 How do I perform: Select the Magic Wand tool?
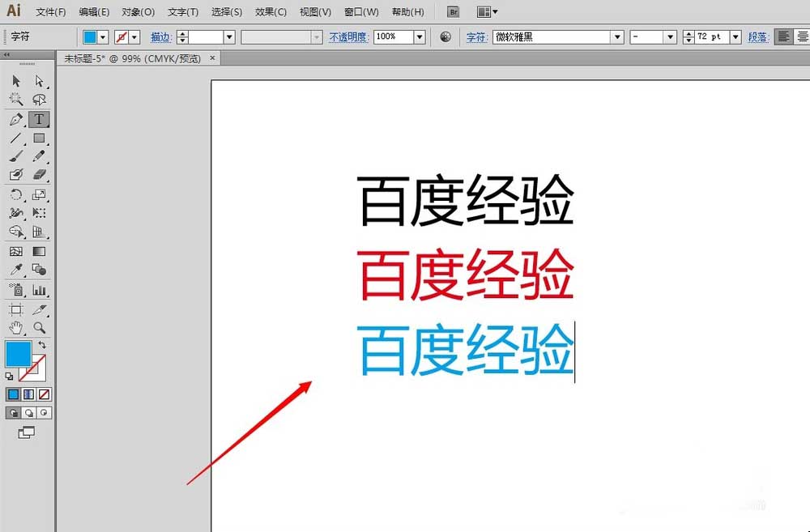[x=16, y=99]
